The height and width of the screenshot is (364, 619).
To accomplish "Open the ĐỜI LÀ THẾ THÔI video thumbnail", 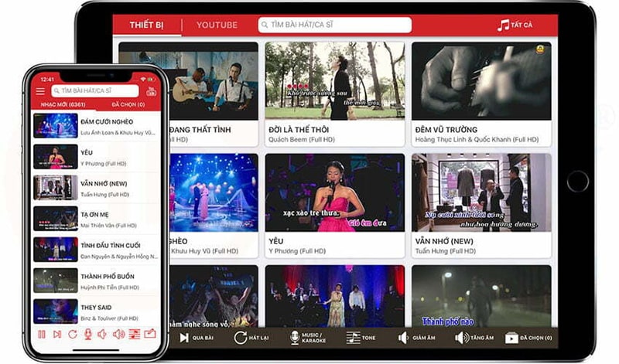I will click(335, 81).
